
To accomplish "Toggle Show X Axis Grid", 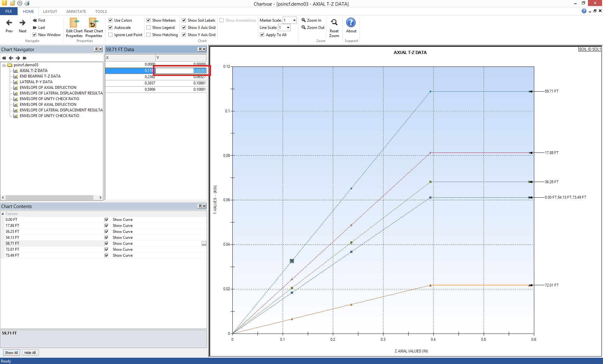I will click(184, 28).
